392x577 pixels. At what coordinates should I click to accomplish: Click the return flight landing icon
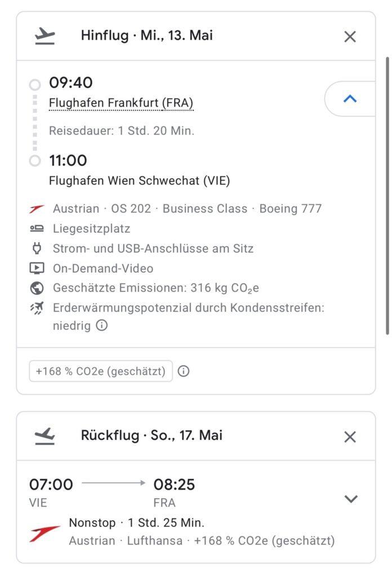pyautogui.click(x=45, y=436)
